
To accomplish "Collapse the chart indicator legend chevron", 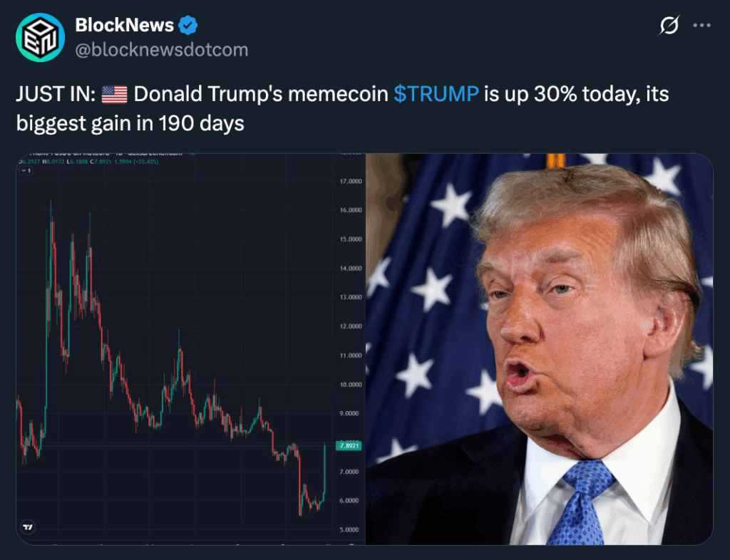I will click(22, 172).
